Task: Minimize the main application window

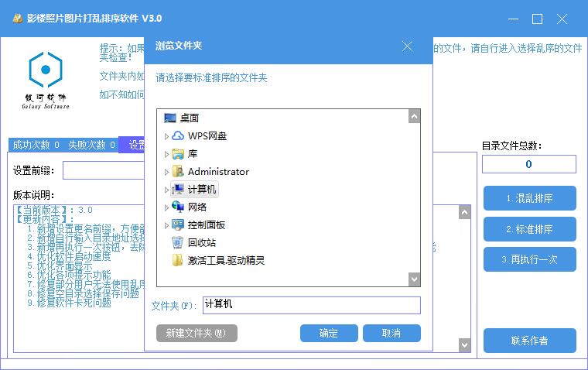Action: tap(513, 19)
